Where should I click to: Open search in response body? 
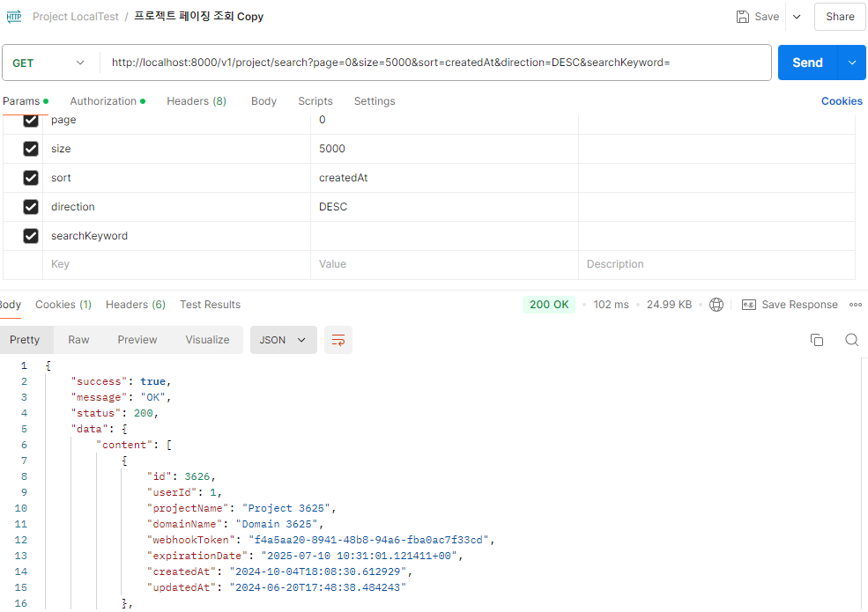coord(851,340)
